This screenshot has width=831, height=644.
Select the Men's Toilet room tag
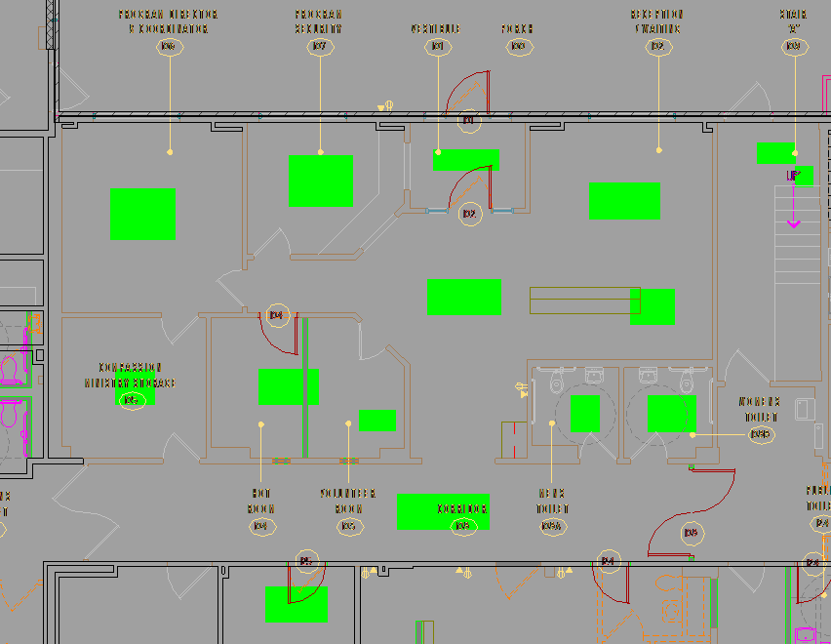552,526
